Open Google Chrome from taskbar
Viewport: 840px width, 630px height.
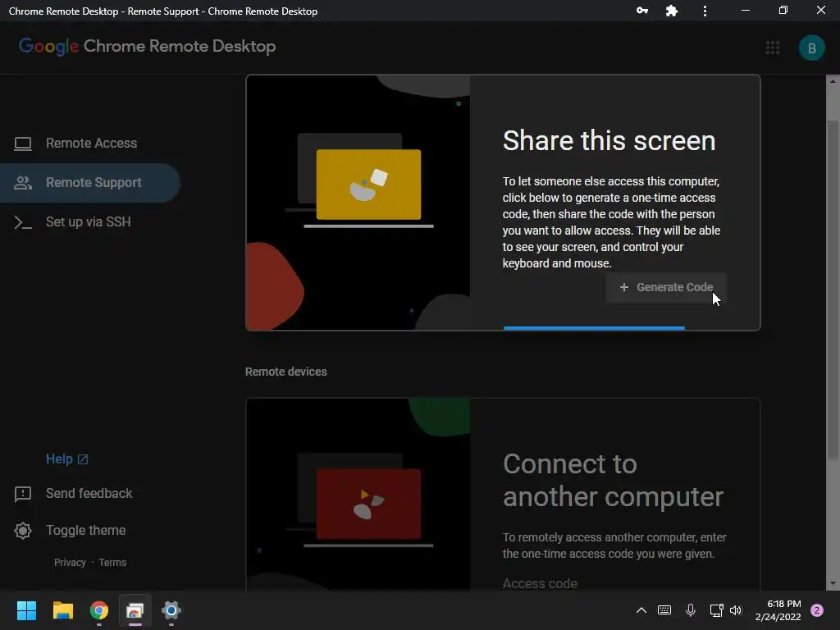coord(99,610)
